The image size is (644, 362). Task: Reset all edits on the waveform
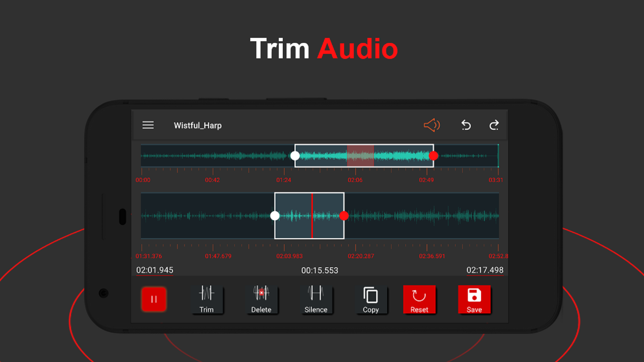tap(419, 299)
